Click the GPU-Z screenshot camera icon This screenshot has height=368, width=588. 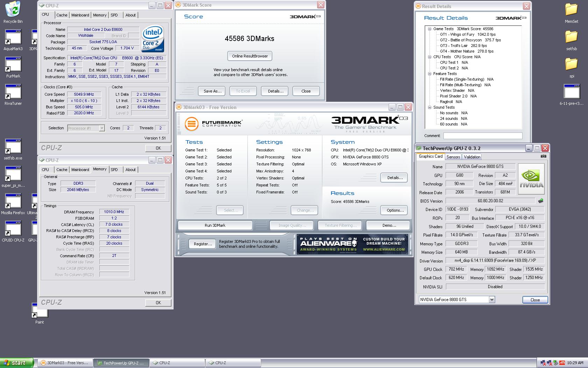(x=543, y=156)
